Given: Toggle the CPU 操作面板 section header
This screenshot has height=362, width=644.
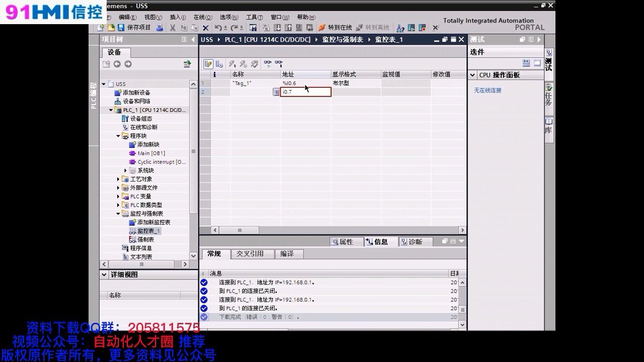Looking at the screenshot, I should click(x=498, y=75).
